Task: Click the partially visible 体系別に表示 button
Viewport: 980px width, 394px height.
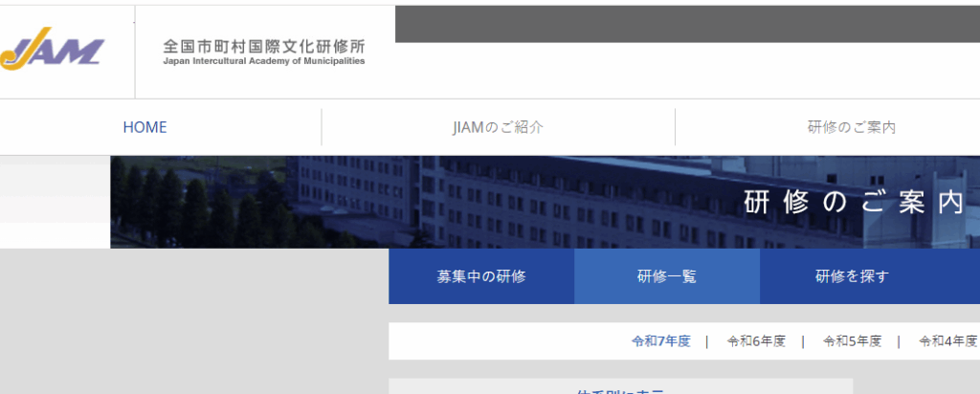Action: tap(620, 389)
